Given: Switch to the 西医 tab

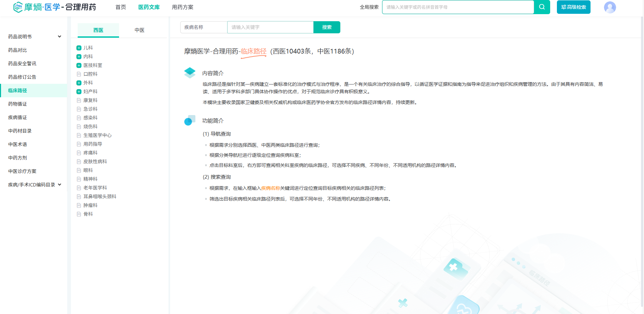Looking at the screenshot, I should pos(98,30).
